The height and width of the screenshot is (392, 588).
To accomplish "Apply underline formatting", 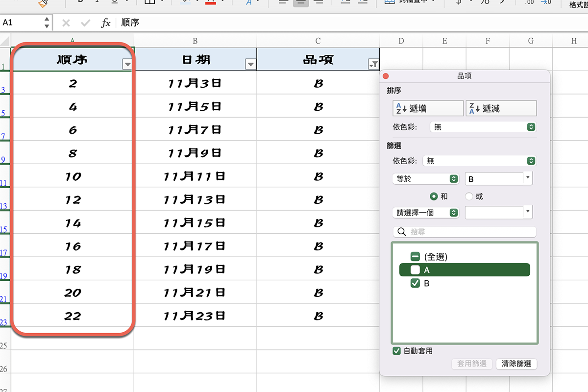I will (x=114, y=2).
